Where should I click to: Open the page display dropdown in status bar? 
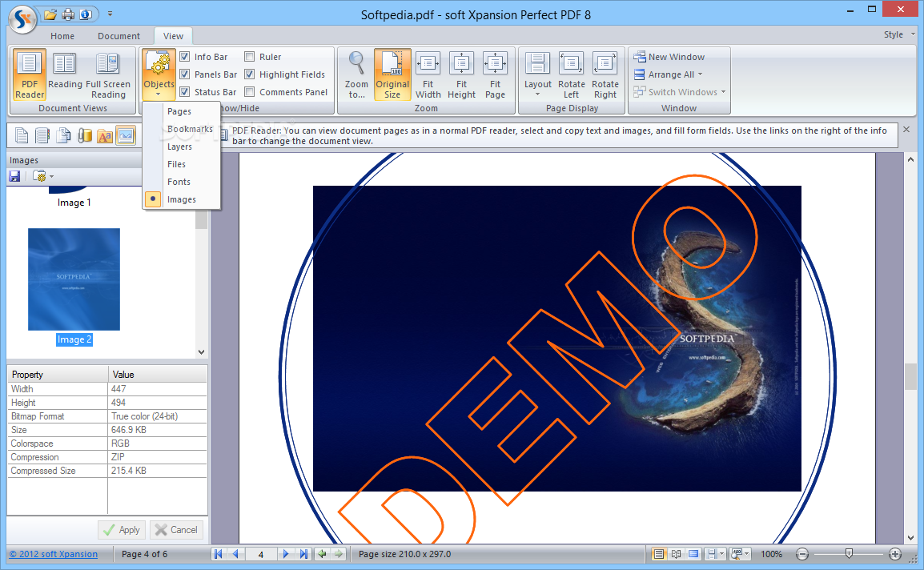click(x=715, y=553)
